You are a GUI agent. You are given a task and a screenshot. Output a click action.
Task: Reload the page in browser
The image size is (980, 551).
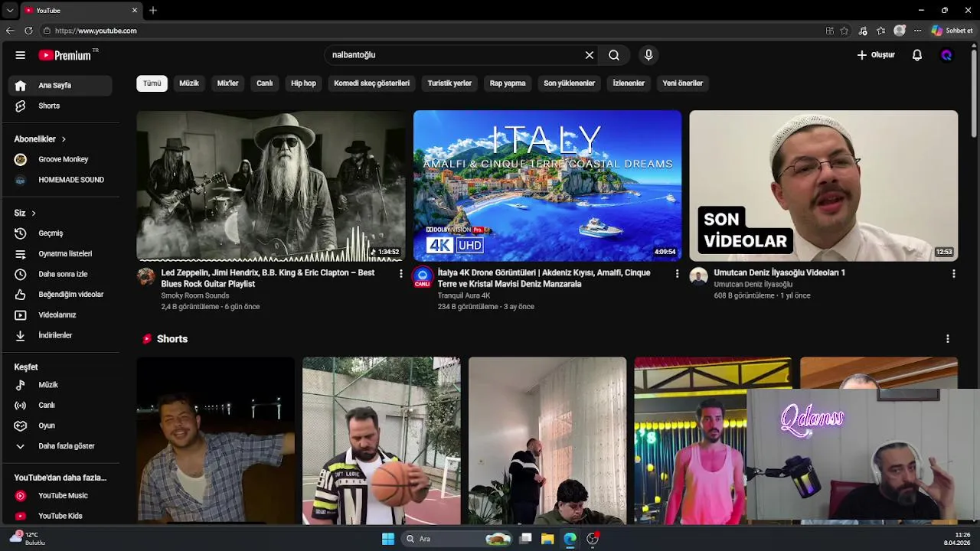(x=28, y=31)
